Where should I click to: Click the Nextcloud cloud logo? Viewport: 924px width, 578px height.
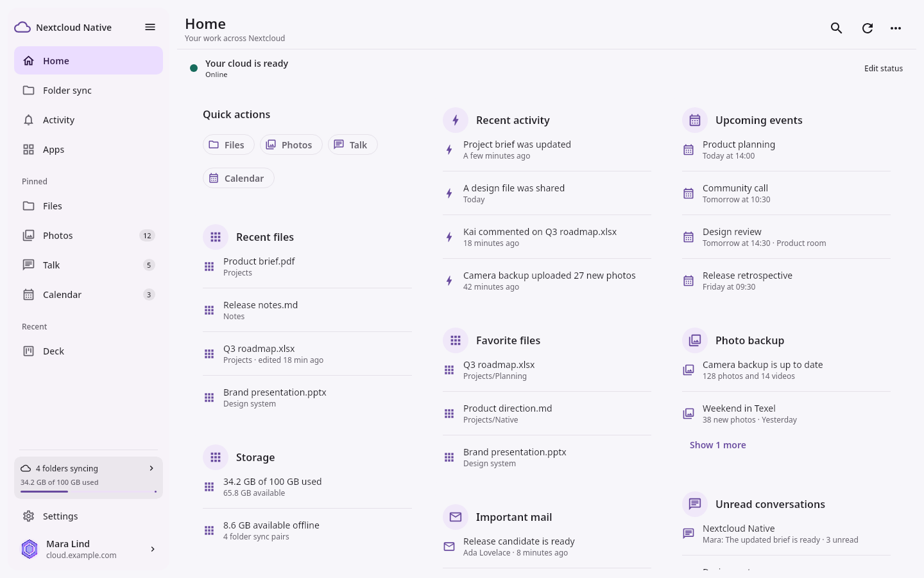(x=22, y=27)
